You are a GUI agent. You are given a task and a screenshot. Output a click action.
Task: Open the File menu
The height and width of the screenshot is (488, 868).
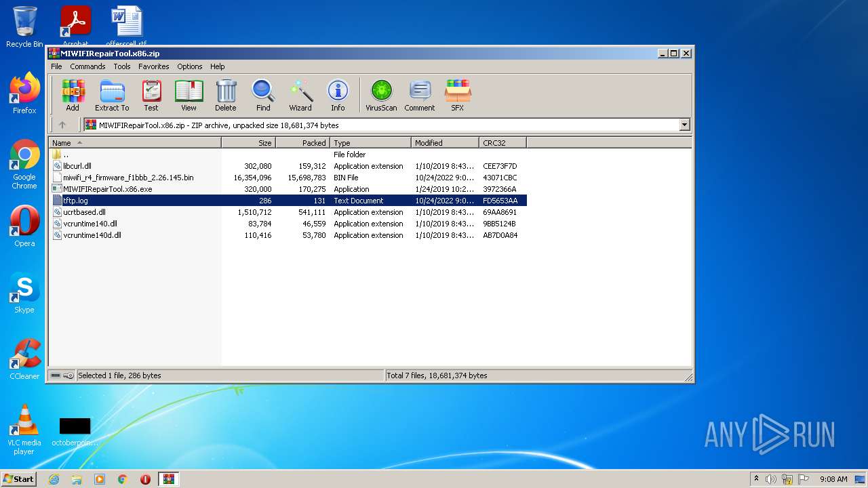[56, 66]
